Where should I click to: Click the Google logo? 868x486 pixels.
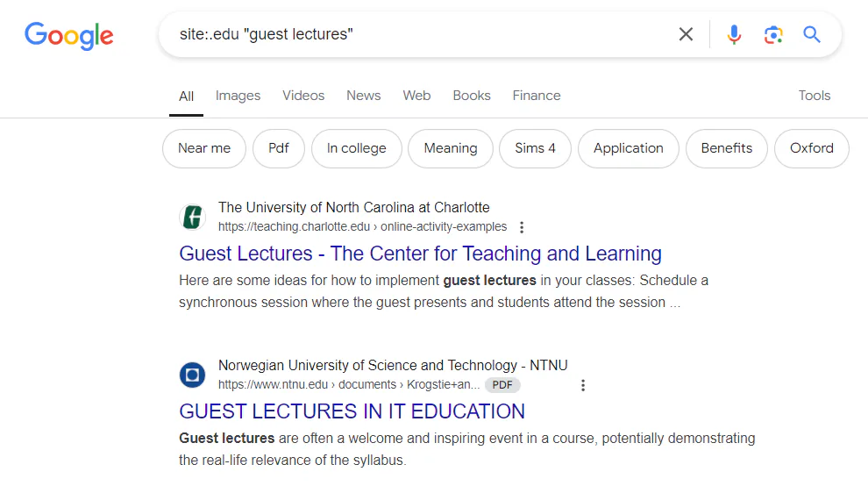coord(69,35)
